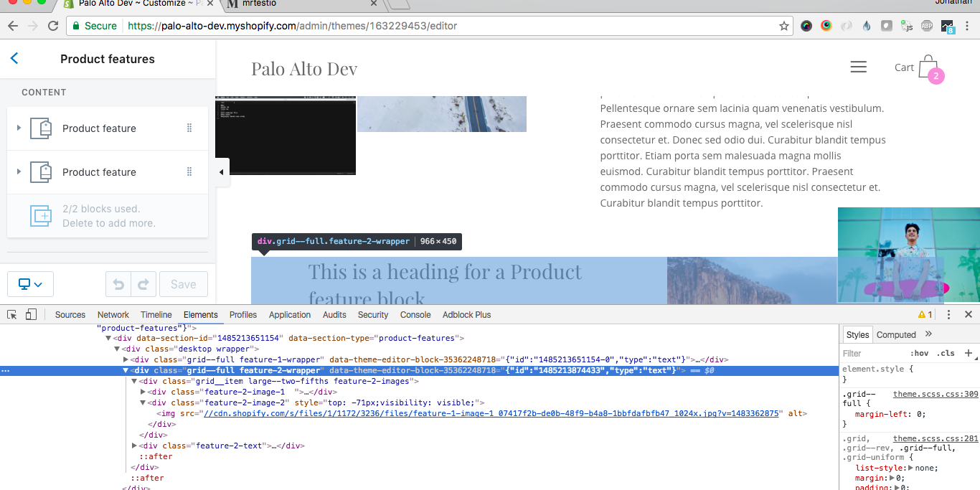Open the Computed styles tab
The width and height of the screenshot is (980, 490).
[896, 334]
